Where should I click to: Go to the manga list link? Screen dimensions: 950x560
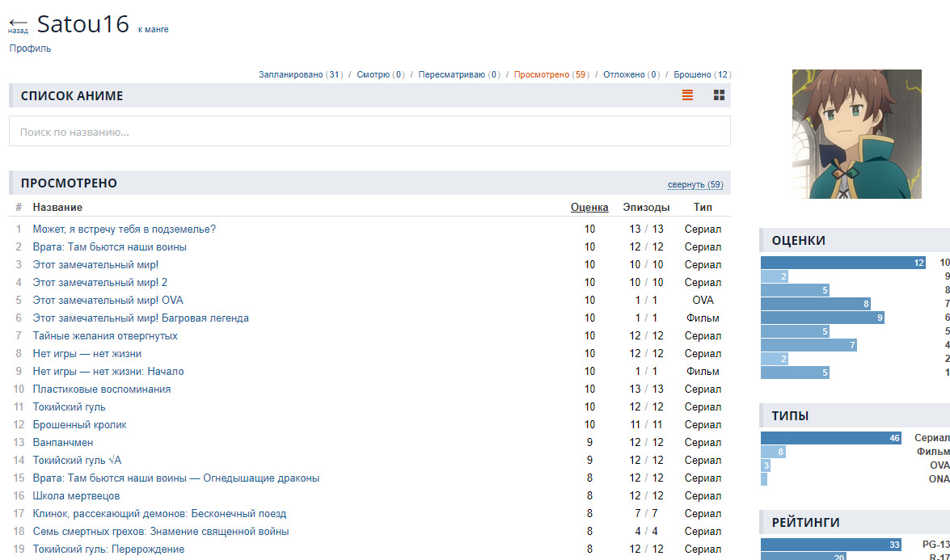(x=153, y=29)
